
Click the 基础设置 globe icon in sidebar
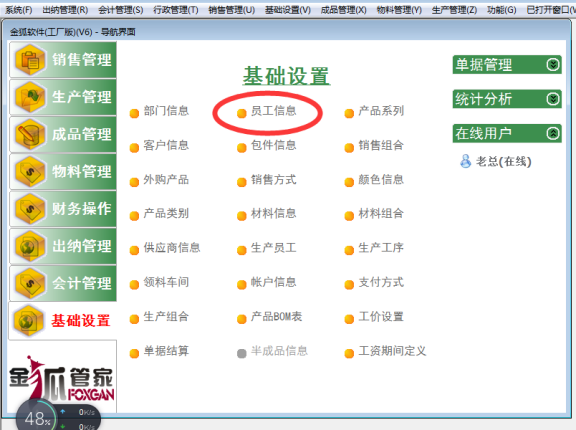click(29, 321)
